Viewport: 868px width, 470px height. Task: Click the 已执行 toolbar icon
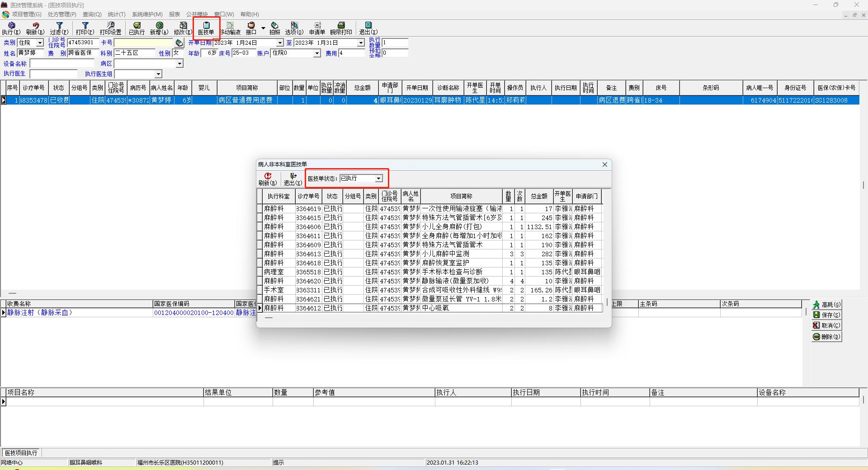click(x=137, y=28)
